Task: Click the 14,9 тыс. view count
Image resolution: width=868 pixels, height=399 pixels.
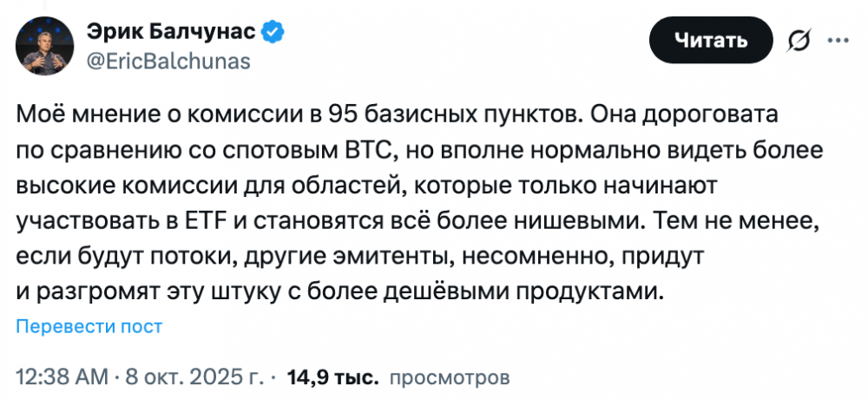Action: point(333,377)
